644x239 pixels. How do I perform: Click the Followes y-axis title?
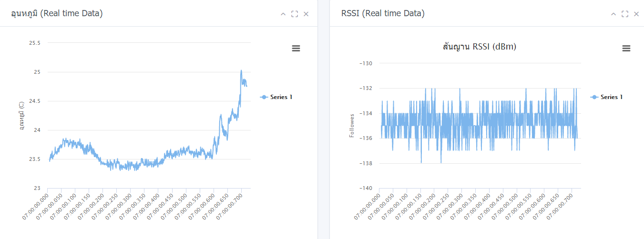(352, 126)
